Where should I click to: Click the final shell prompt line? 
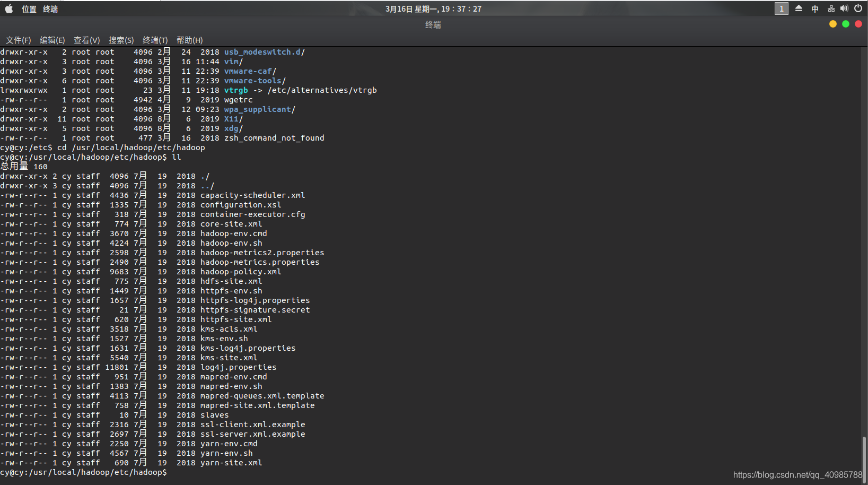tap(84, 472)
